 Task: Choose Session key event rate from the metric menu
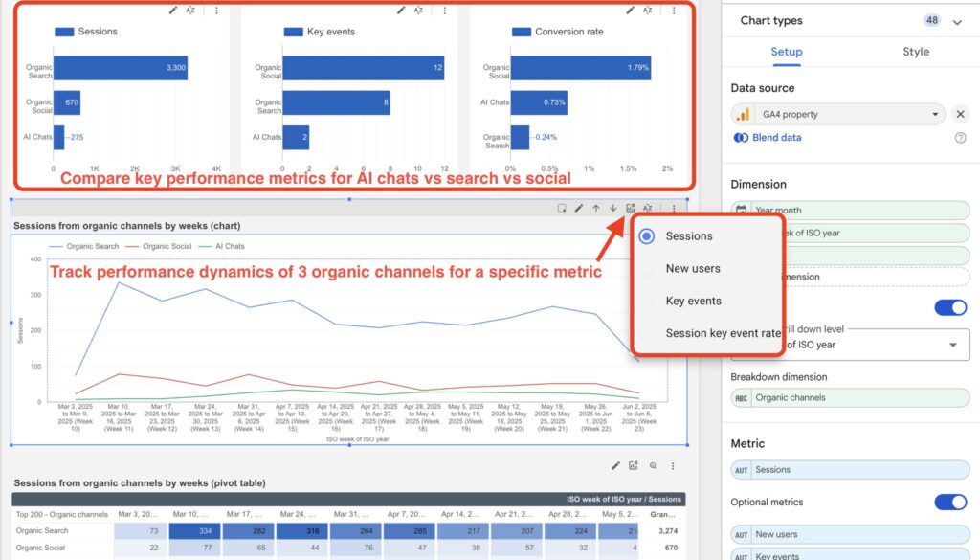pos(648,332)
